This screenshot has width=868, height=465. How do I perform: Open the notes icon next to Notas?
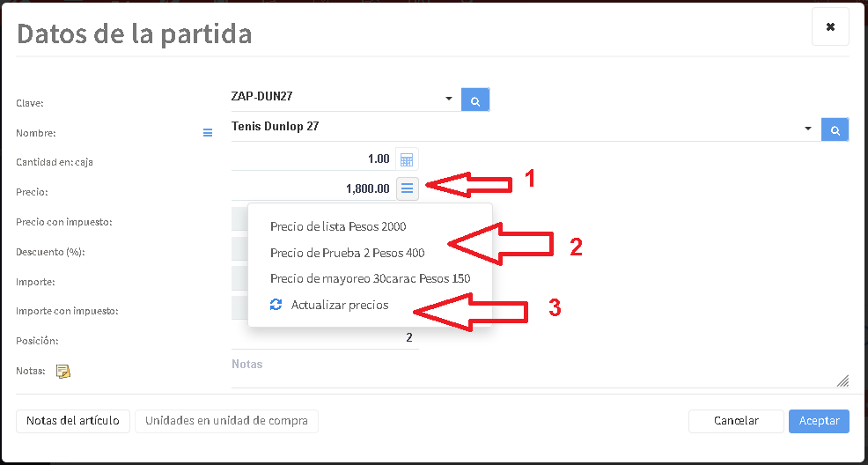click(63, 371)
